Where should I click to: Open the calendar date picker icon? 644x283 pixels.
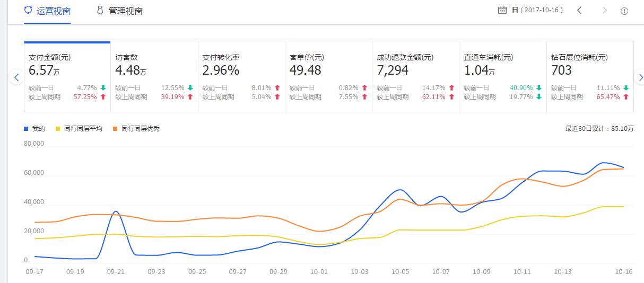pos(502,10)
